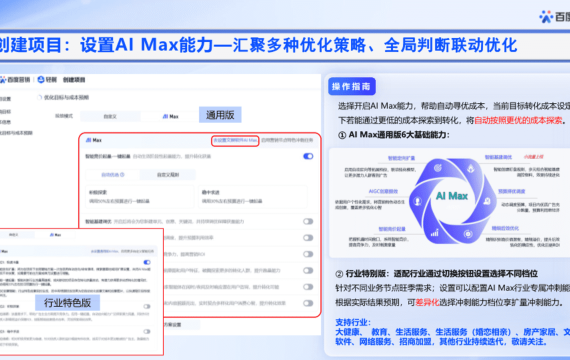This screenshot has height=360, width=570.
Task: Open the blue settings link in the industry panel
Action: (105, 251)
